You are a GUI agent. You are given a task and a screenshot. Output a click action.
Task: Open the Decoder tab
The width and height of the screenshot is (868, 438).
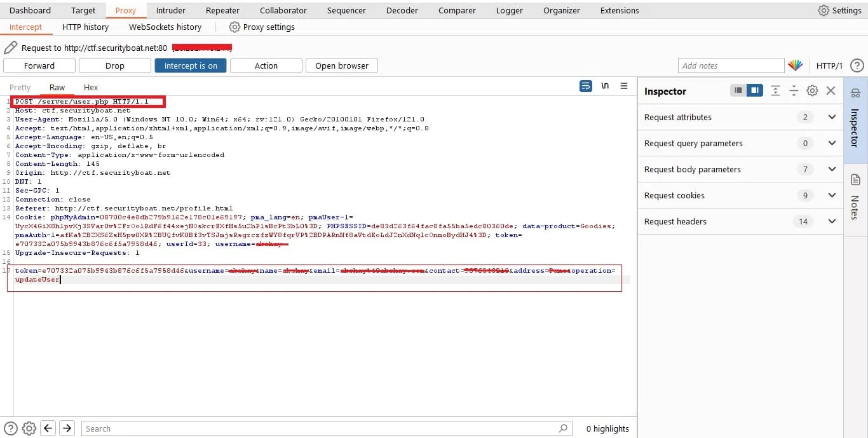pos(402,10)
